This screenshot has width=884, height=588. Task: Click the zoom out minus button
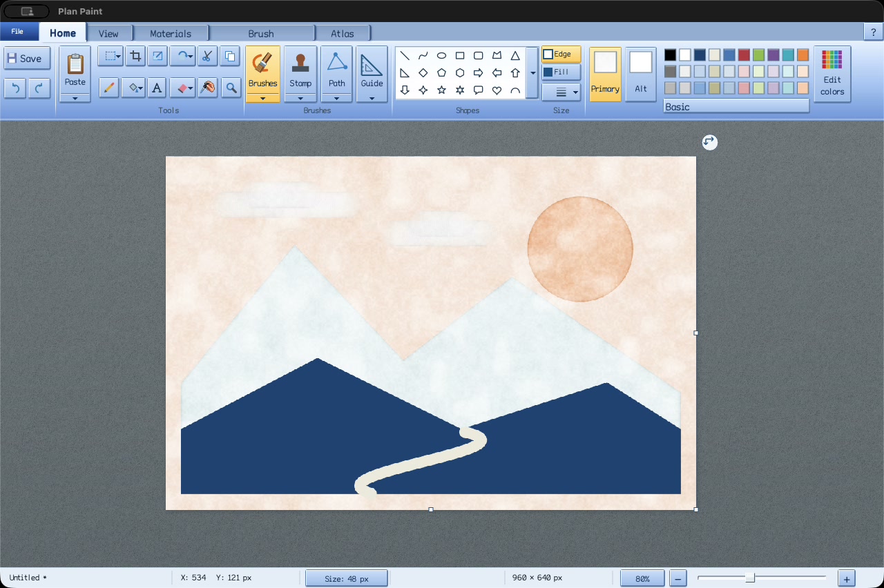678,578
